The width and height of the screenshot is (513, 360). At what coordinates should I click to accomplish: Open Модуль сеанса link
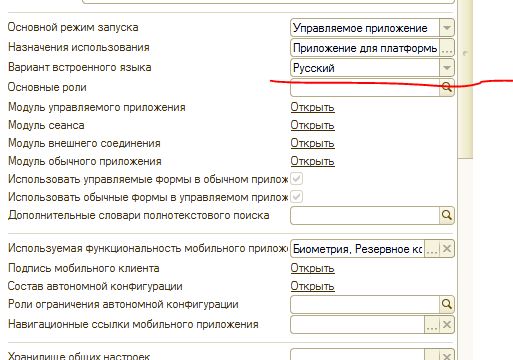click(312, 125)
